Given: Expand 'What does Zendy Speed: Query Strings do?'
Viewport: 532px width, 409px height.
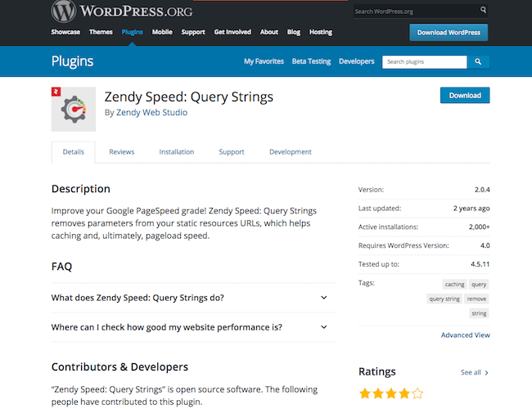Looking at the screenshot, I should point(194,298).
